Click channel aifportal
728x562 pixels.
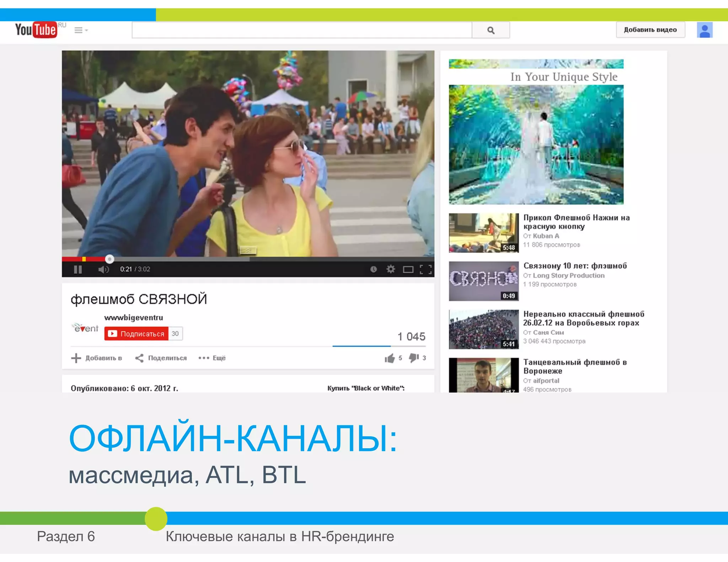point(546,380)
